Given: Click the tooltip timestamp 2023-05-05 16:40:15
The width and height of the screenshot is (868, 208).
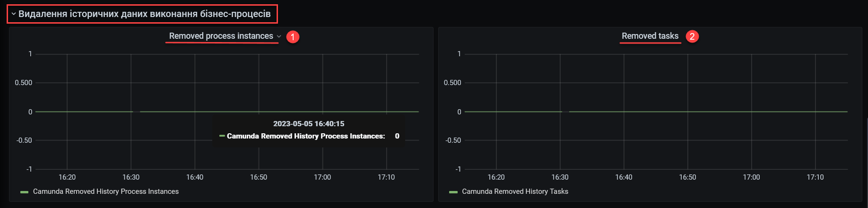Looking at the screenshot, I should coord(309,124).
